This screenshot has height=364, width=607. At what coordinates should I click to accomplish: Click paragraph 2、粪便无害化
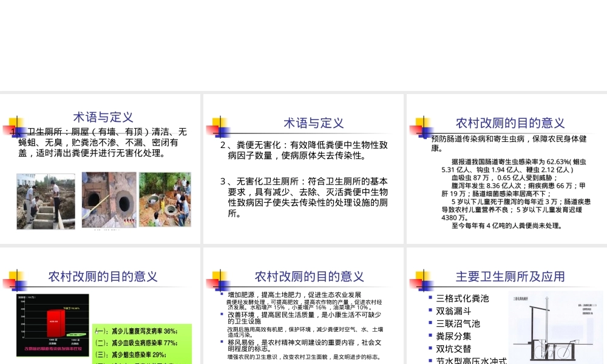tap(304, 150)
